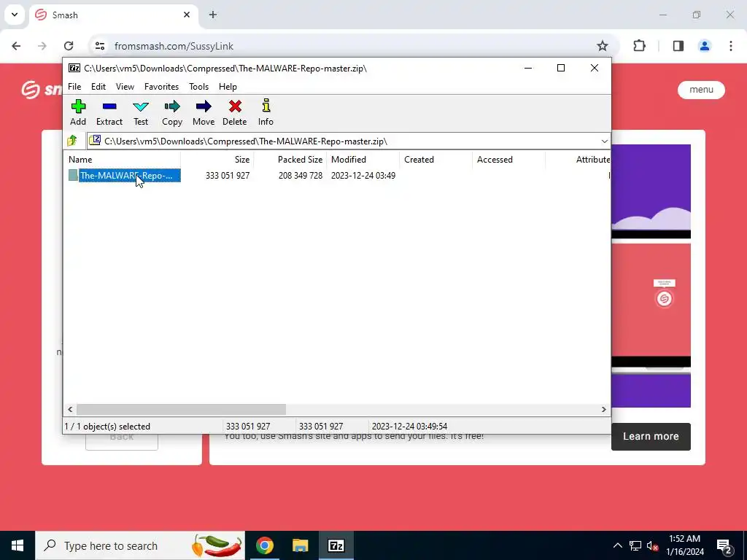Click the red Delete icon
Viewport: 747px width, 560px height.
point(235,112)
